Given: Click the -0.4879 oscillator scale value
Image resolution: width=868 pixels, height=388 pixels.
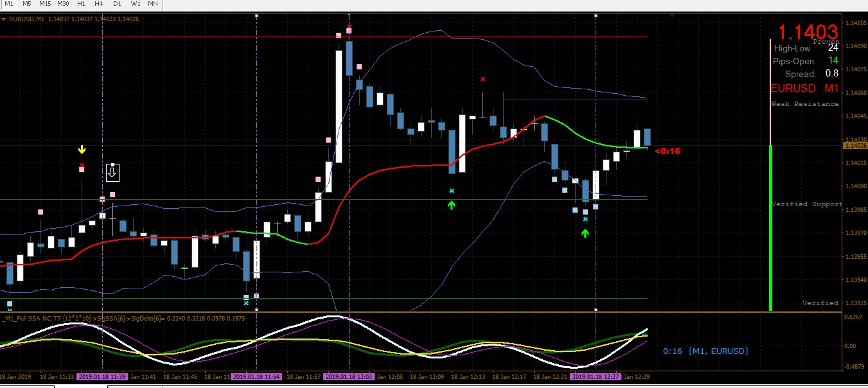Looking at the screenshot, I should (x=855, y=367).
